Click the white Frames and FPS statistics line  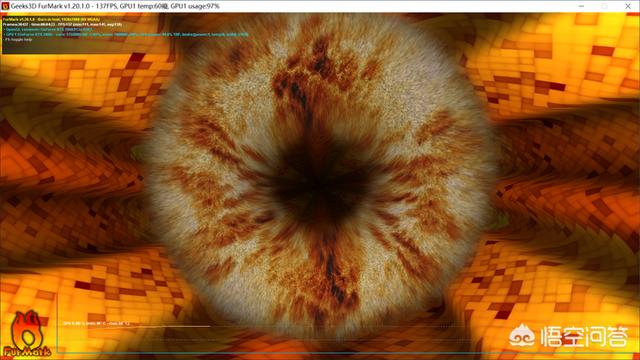point(62,24)
